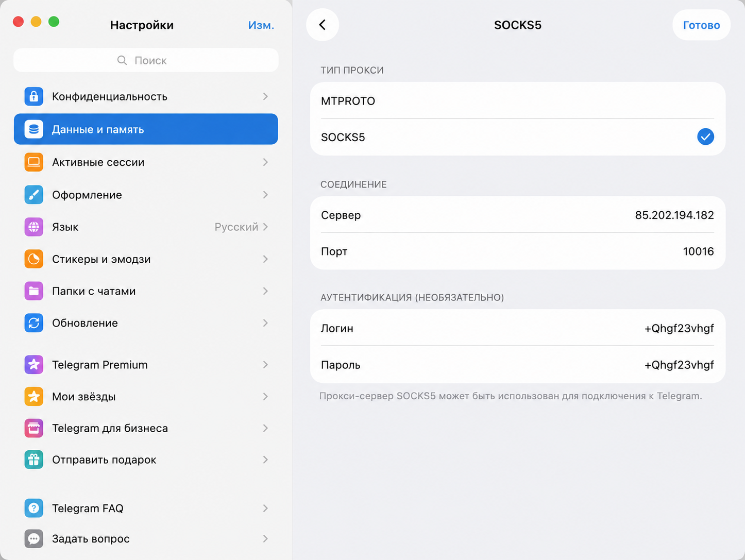
Task: Click the Appearance brush icon
Action: 33,195
